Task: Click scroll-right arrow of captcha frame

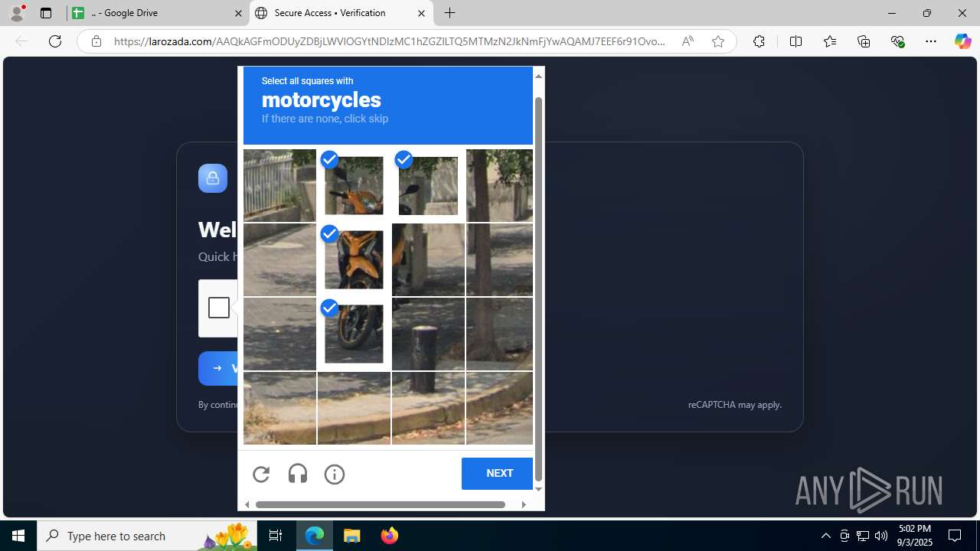Action: tap(524, 504)
